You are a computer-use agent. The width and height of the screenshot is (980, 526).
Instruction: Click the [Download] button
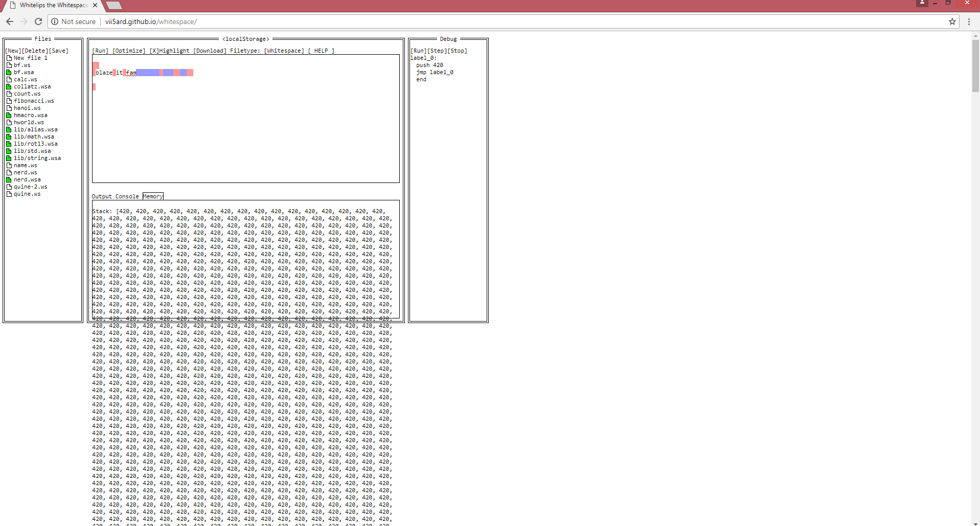pos(210,51)
